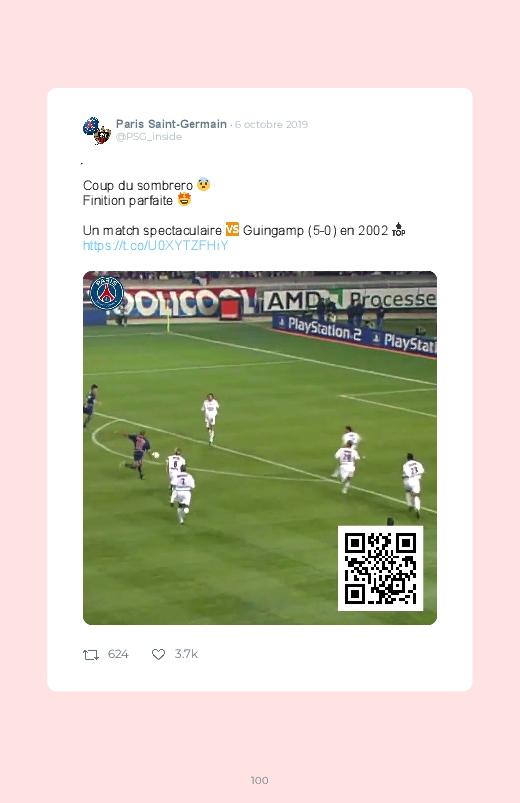Click the QR code on the video
The width and height of the screenshot is (520, 803).
[x=380, y=568]
